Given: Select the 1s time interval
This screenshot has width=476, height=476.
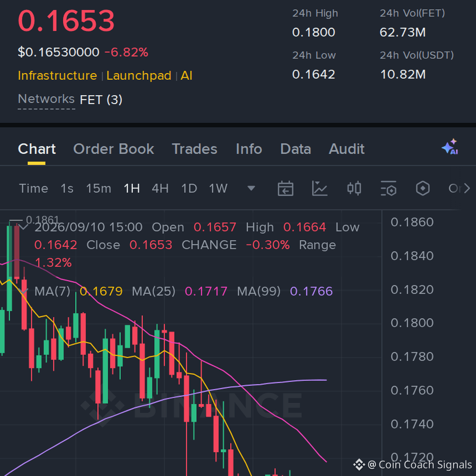Looking at the screenshot, I should pos(67,189).
